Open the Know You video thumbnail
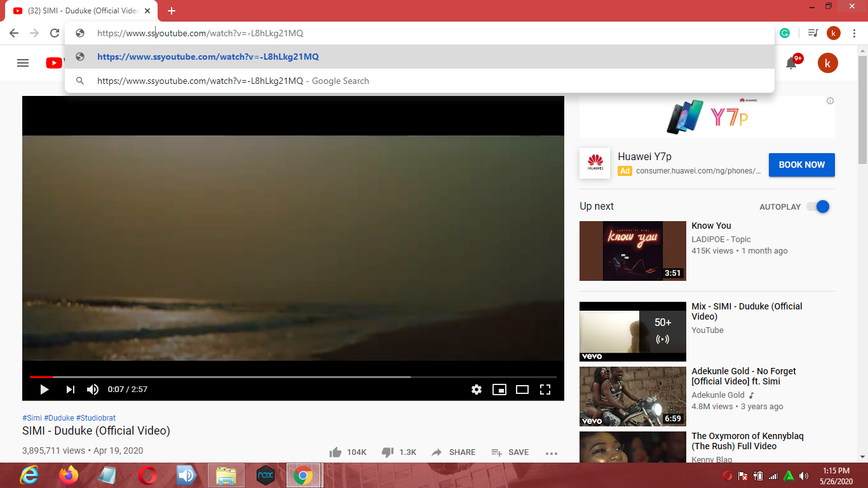Image resolution: width=868 pixels, height=488 pixels. (x=633, y=251)
